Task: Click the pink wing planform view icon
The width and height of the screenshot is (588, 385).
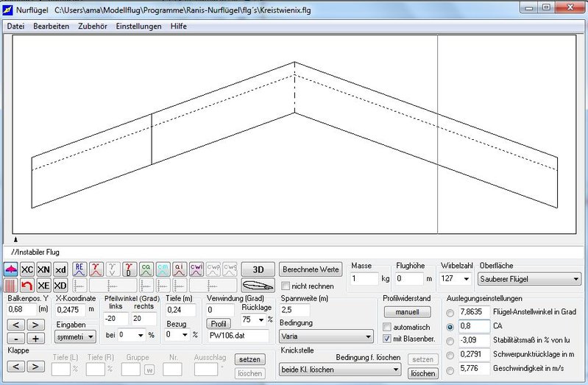Action: [10, 269]
